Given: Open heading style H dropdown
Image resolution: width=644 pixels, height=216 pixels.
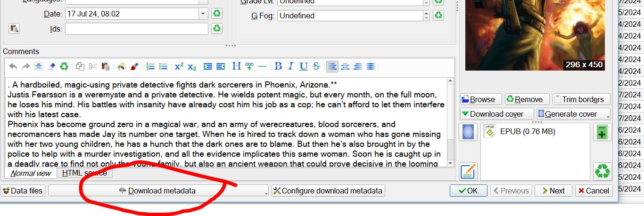Looking at the screenshot, I should pyautogui.click(x=237, y=66).
